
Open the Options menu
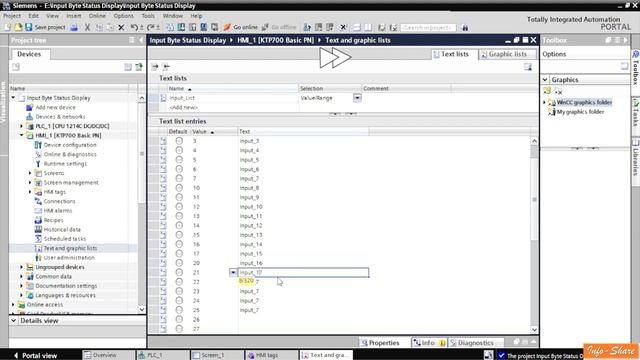pyautogui.click(x=123, y=16)
